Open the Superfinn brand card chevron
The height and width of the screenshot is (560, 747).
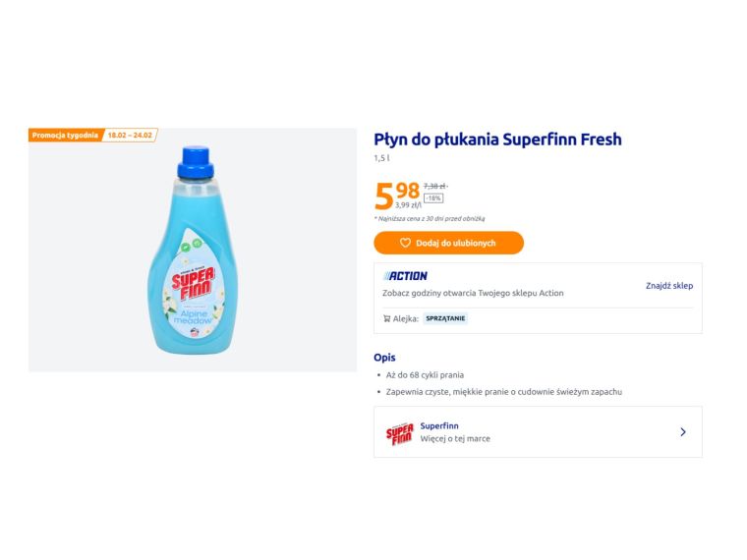click(683, 432)
